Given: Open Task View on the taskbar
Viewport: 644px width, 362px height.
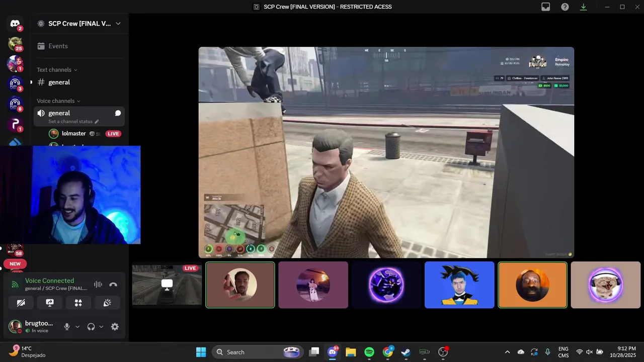Looking at the screenshot, I should [x=314, y=352].
